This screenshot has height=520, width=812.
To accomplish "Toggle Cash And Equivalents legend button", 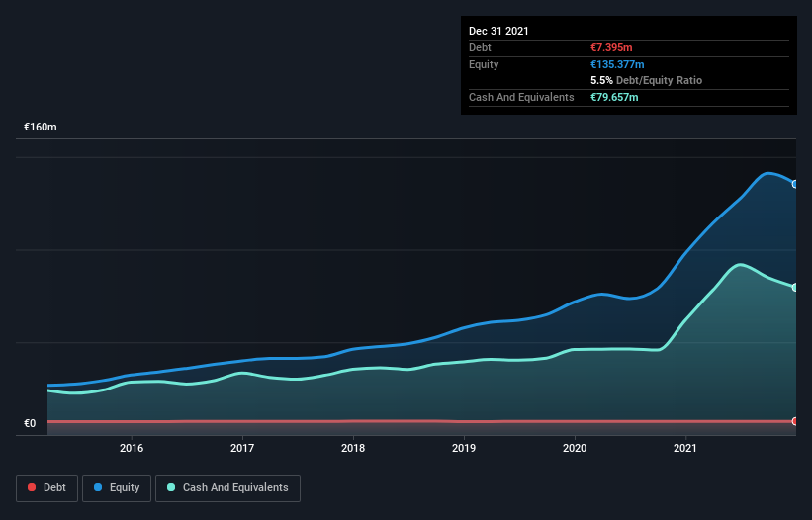I will 227,488.
